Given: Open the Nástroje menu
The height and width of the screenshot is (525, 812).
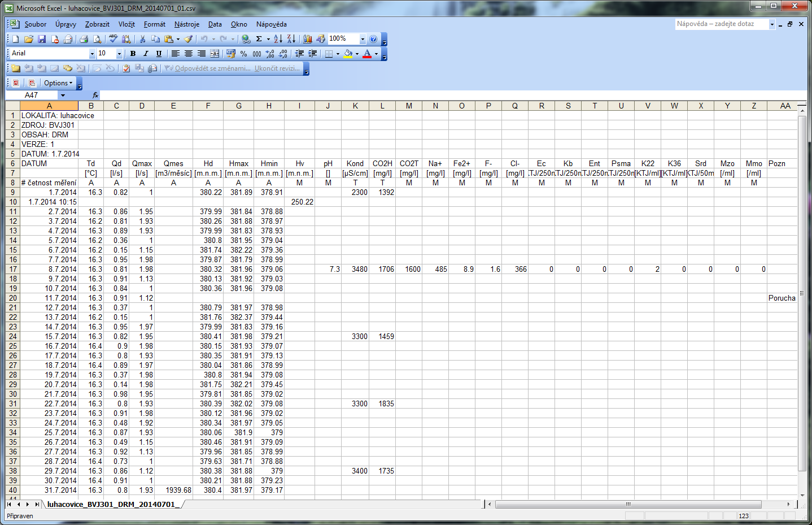Looking at the screenshot, I should coord(187,24).
